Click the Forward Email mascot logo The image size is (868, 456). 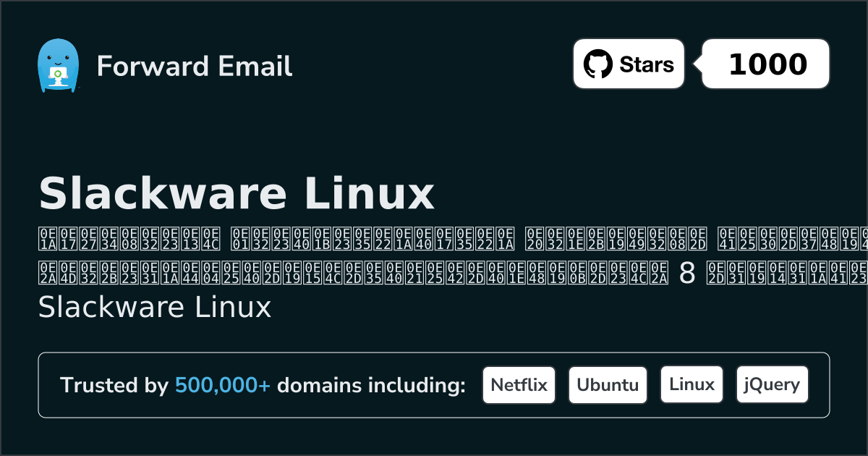(x=59, y=64)
